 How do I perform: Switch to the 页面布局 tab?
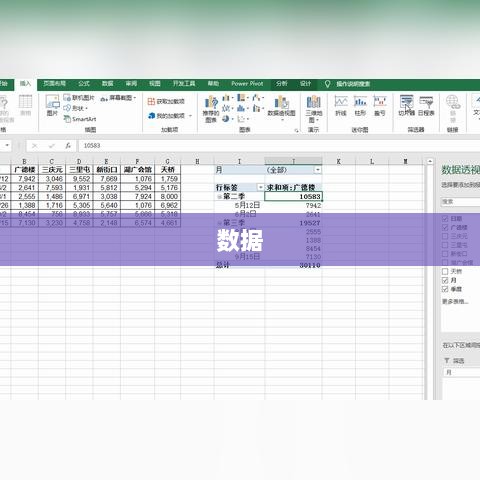click(54, 84)
